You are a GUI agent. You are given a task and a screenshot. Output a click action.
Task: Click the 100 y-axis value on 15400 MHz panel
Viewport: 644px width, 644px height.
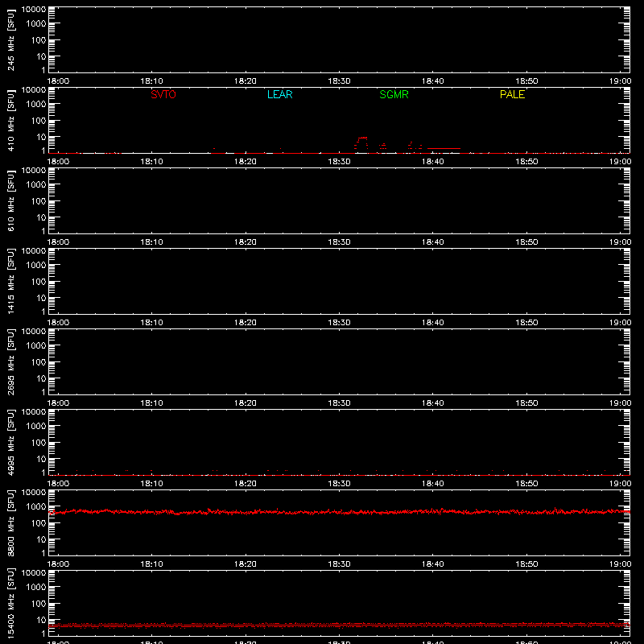tap(39, 603)
